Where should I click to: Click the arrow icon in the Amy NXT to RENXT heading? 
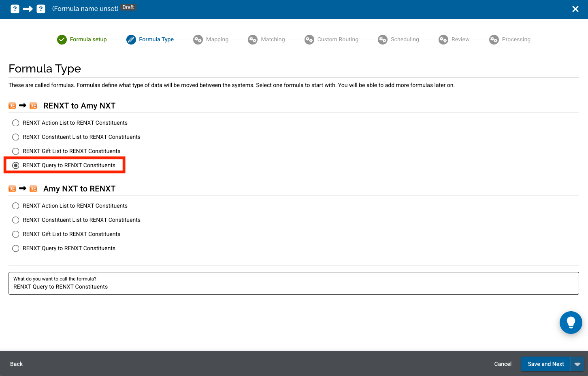tap(23, 189)
